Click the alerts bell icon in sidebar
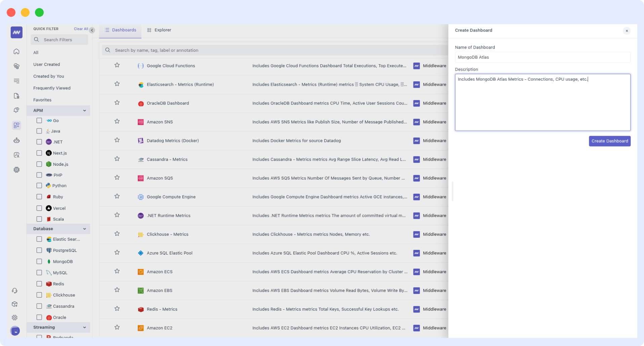This screenshot has width=644, height=346. tap(16, 110)
